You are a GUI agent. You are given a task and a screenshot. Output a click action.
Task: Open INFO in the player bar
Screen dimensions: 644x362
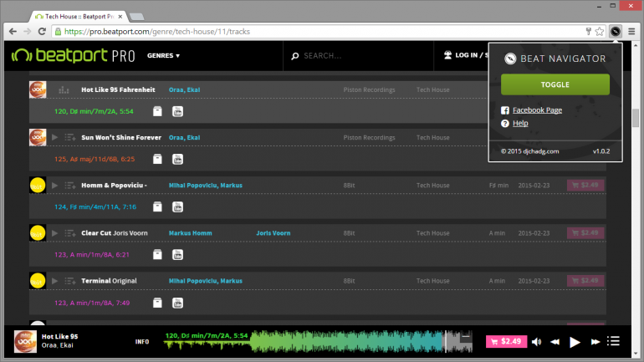tap(142, 341)
